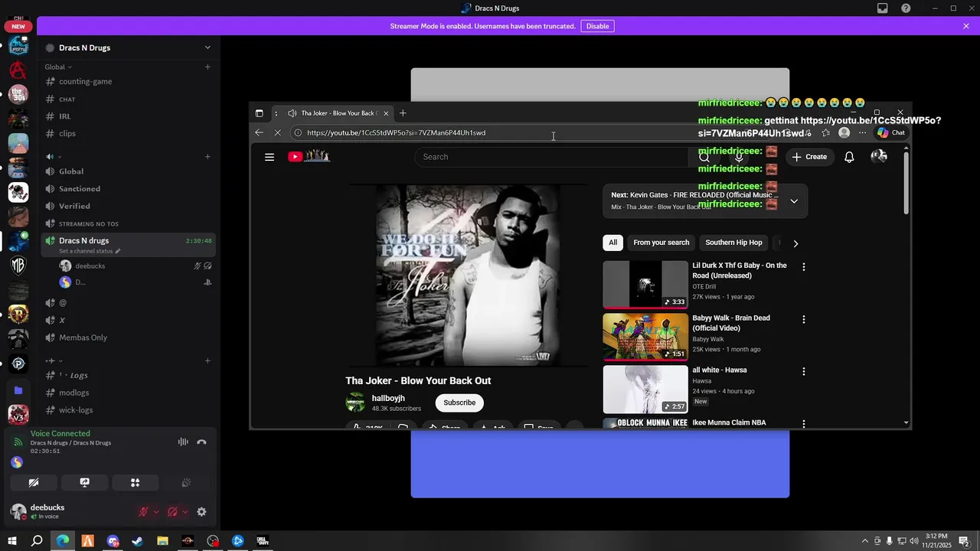980x551 pixels.
Task: Open Discord help question mark icon
Action: [x=906, y=8]
